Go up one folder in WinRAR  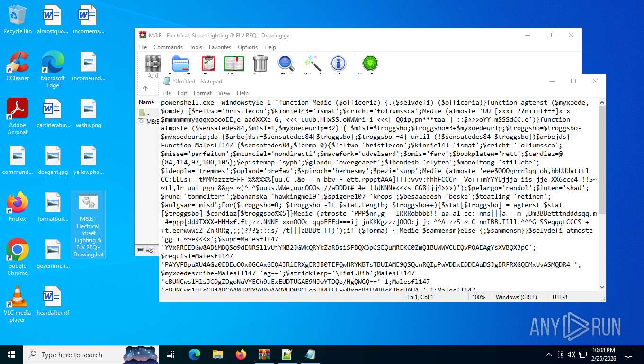pos(145,88)
